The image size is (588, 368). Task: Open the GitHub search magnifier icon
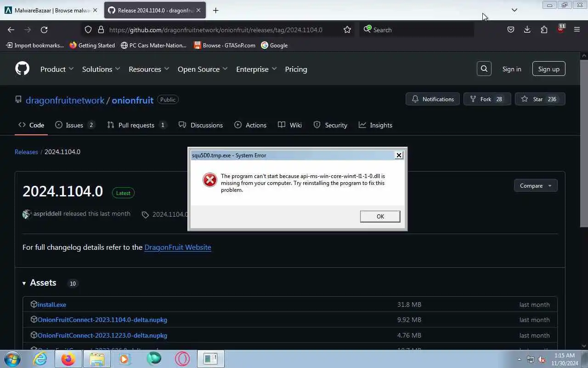coord(484,69)
